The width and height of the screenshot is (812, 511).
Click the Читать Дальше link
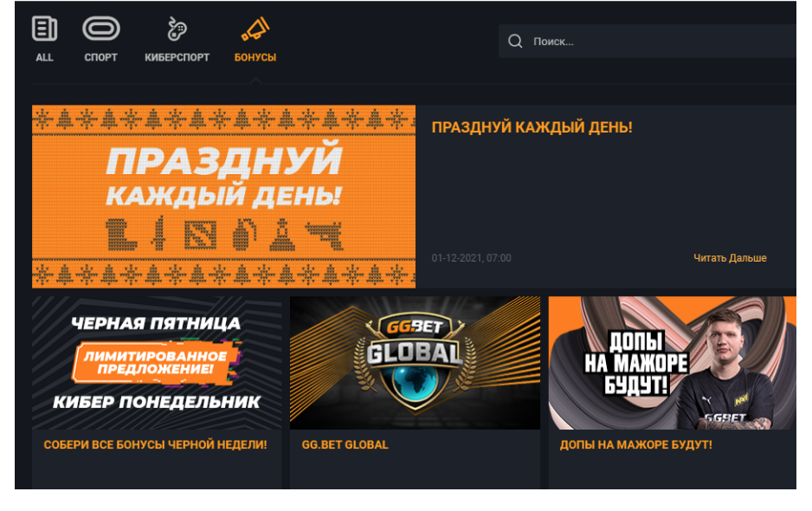click(x=730, y=258)
